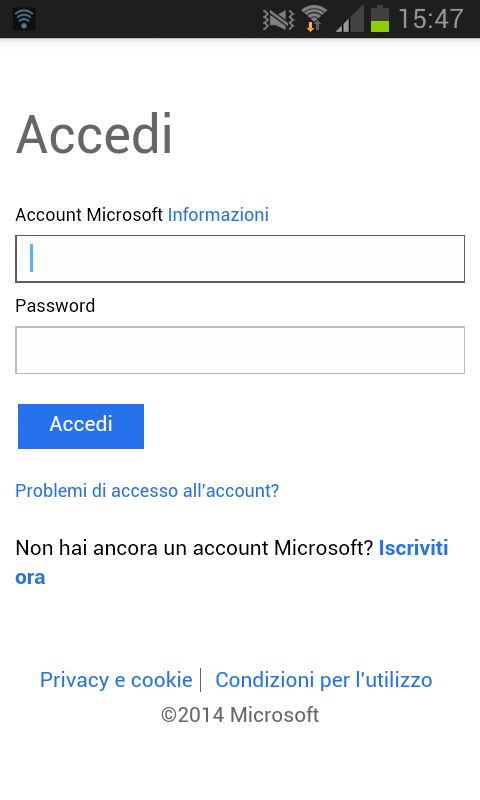Click the Password field label
480x800 pixels.
[x=55, y=306]
